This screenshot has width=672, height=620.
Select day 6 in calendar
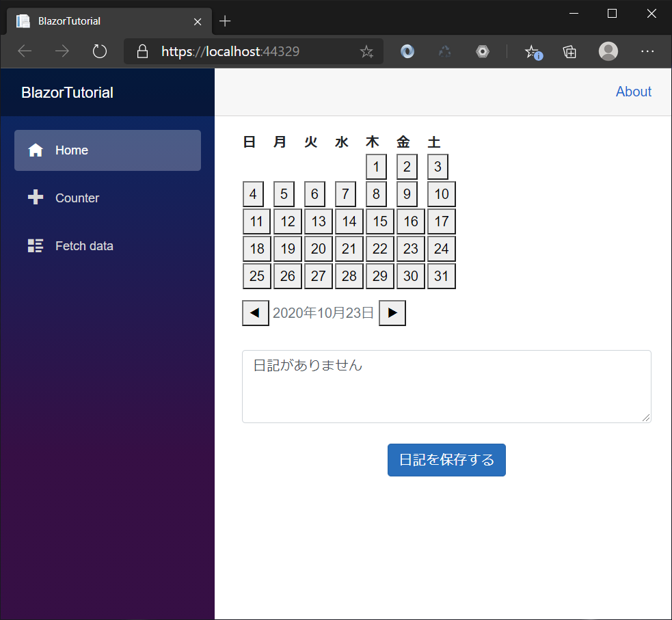pyautogui.click(x=314, y=194)
